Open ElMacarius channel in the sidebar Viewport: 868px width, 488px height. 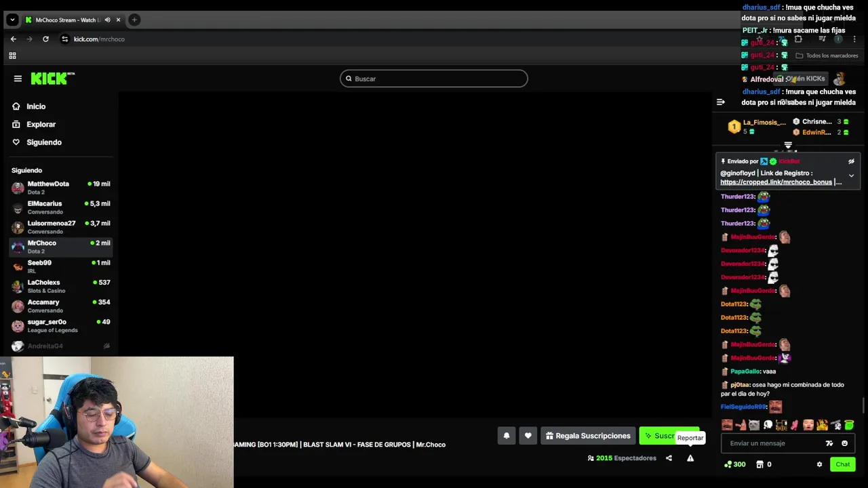point(61,207)
